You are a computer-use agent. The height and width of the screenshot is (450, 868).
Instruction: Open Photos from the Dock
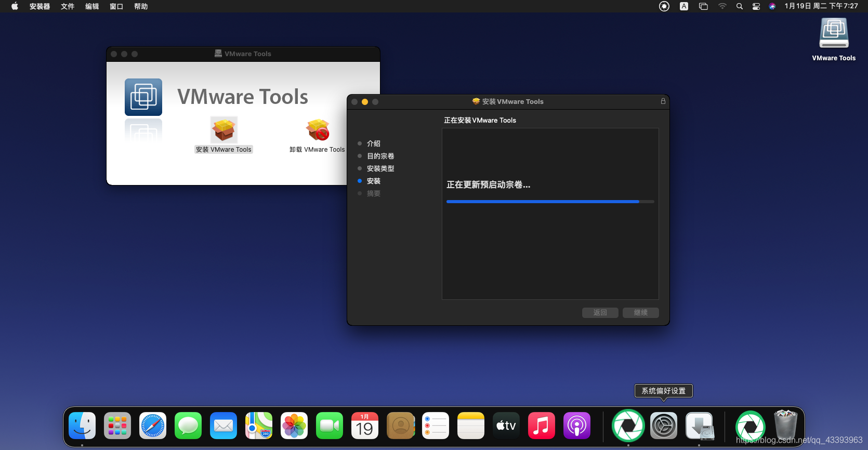coord(294,426)
